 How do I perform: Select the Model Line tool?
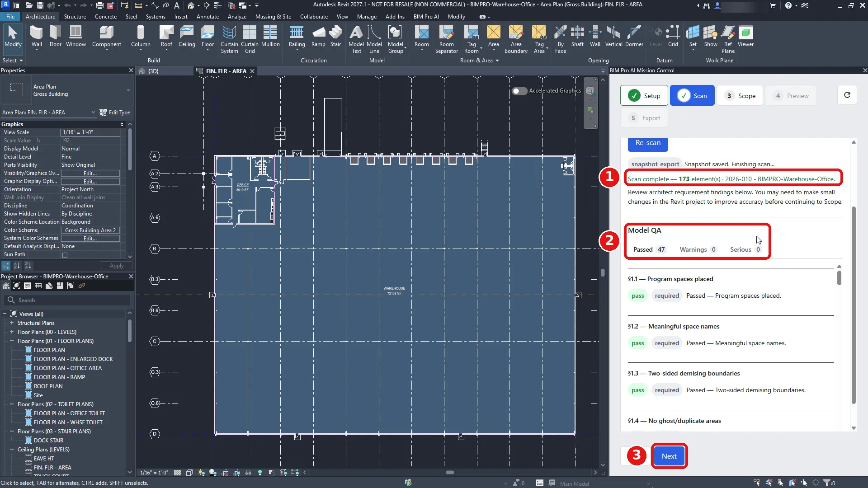click(x=374, y=39)
